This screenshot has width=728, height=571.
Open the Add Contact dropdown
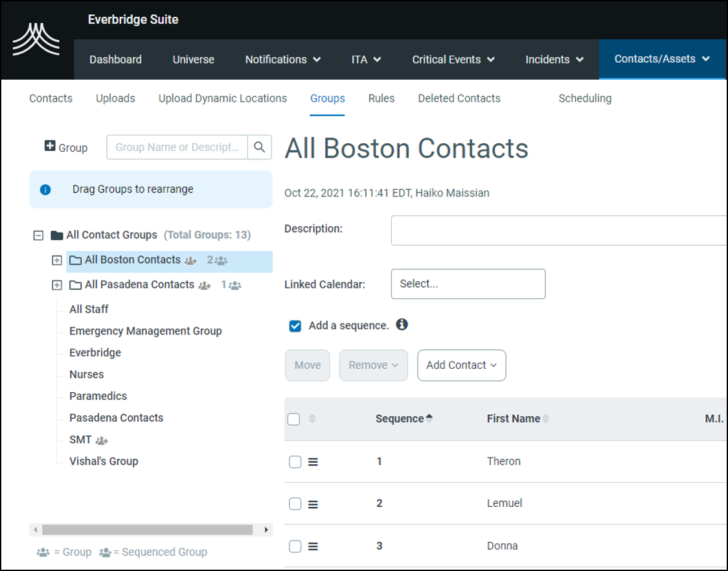tap(461, 365)
